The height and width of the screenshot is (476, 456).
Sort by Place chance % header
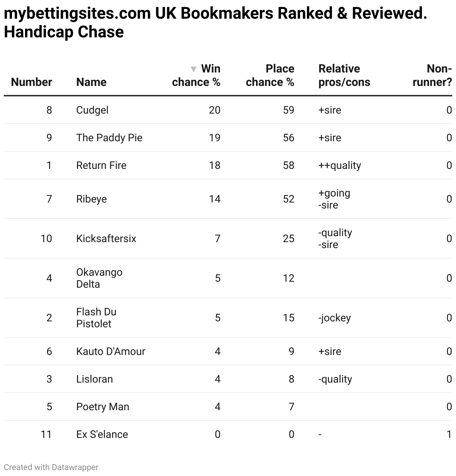(x=270, y=75)
